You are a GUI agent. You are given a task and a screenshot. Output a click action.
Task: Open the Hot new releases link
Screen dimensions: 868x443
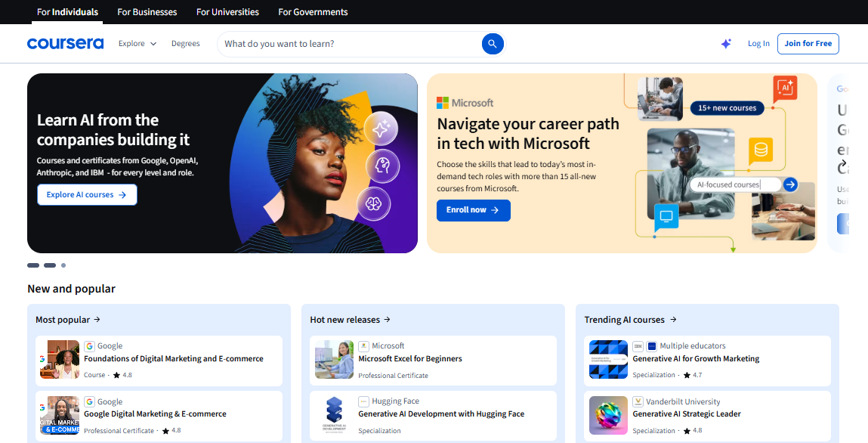tap(351, 320)
